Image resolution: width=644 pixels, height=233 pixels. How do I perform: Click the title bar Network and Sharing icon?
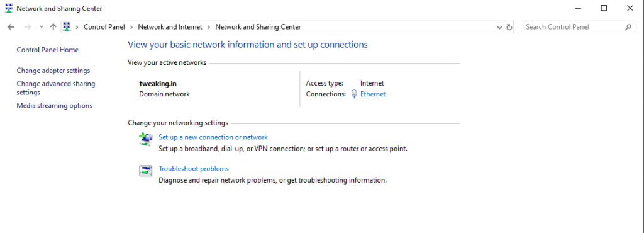pos(9,8)
